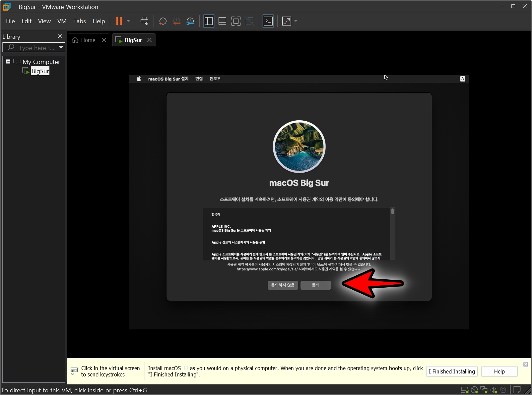Click the Help button in hint bar

click(x=499, y=371)
